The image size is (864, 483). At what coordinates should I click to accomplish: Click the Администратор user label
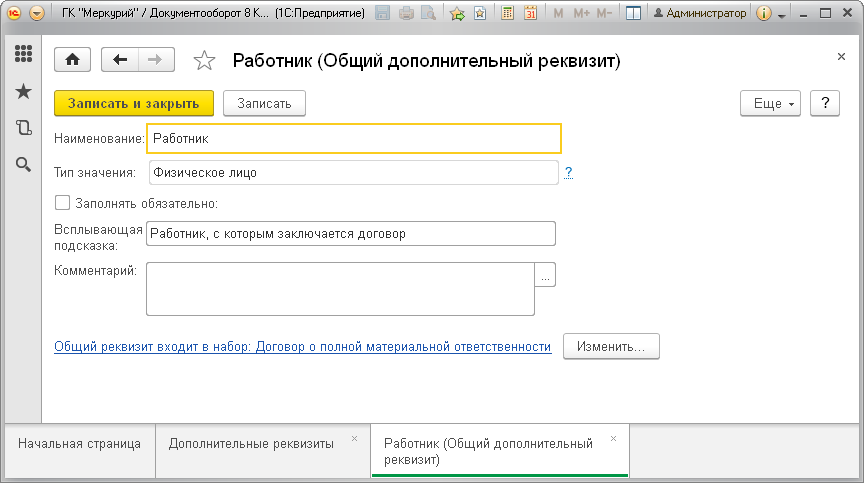pos(700,13)
